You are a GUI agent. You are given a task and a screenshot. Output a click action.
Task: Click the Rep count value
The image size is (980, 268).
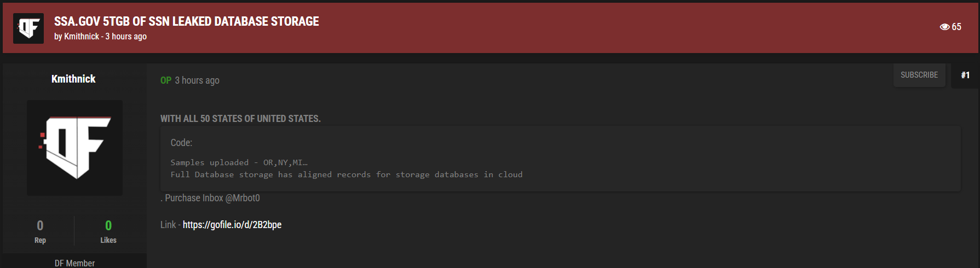pos(40,225)
